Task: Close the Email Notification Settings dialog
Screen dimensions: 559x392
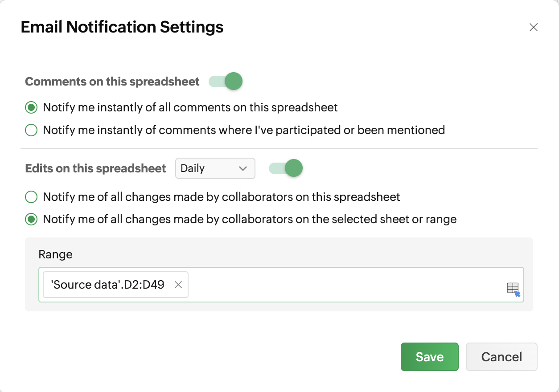Action: tap(533, 27)
